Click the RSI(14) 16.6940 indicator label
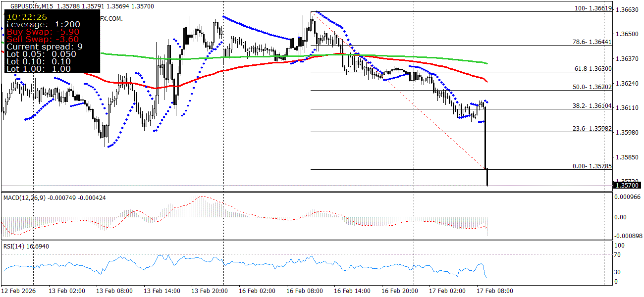The image size is (644, 297). [x=26, y=246]
